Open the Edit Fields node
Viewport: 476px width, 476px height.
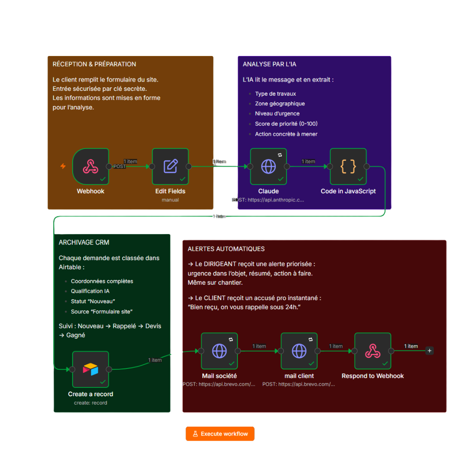click(x=170, y=166)
